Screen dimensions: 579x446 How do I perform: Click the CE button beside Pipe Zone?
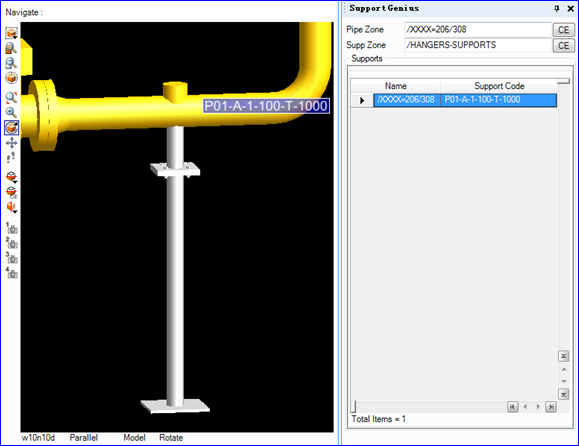tap(563, 30)
